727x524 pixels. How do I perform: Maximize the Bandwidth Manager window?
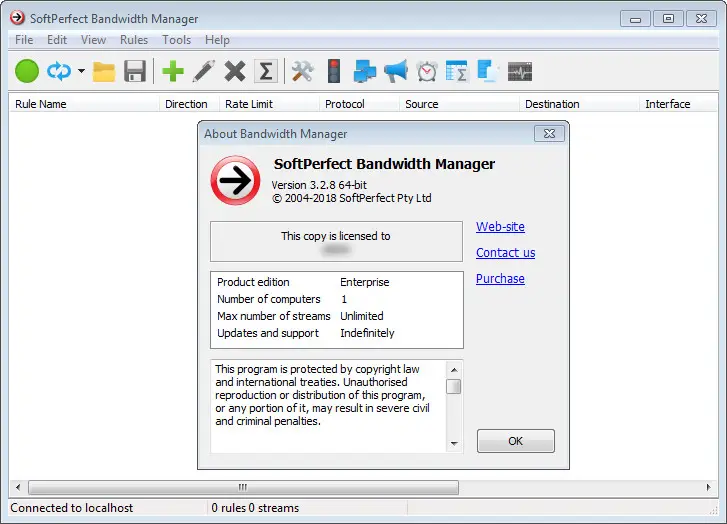(668, 19)
